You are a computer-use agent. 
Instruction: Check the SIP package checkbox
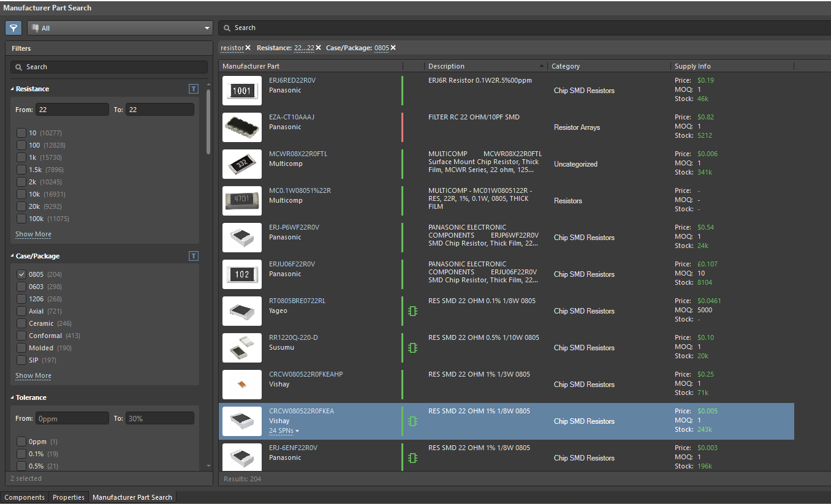pos(21,360)
